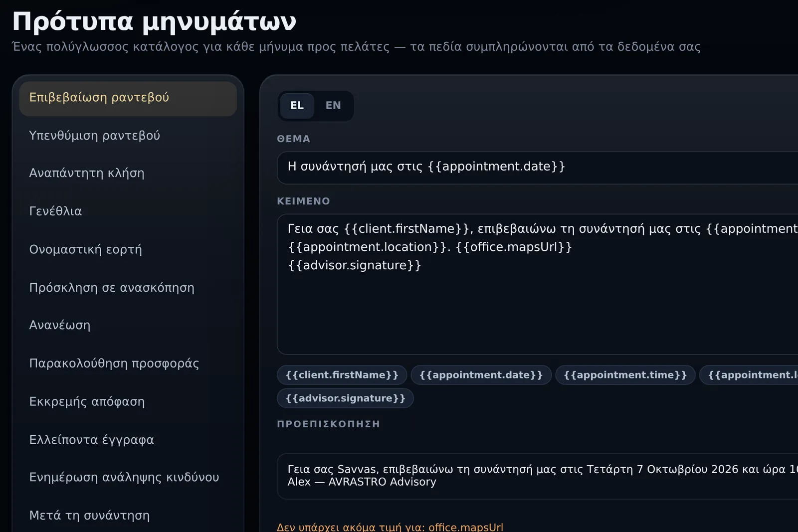Click inside the ΚΕΙΜΕΝΟ body text area

pyautogui.click(x=538, y=284)
